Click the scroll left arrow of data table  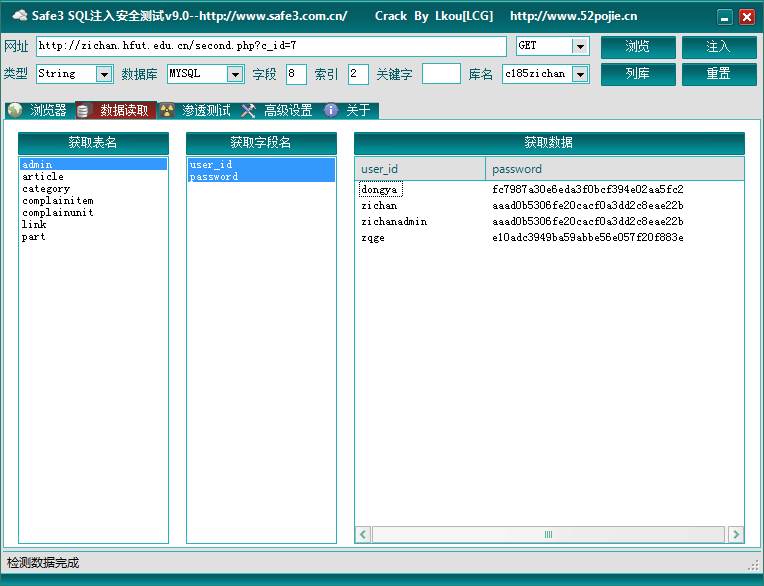pyautogui.click(x=363, y=534)
